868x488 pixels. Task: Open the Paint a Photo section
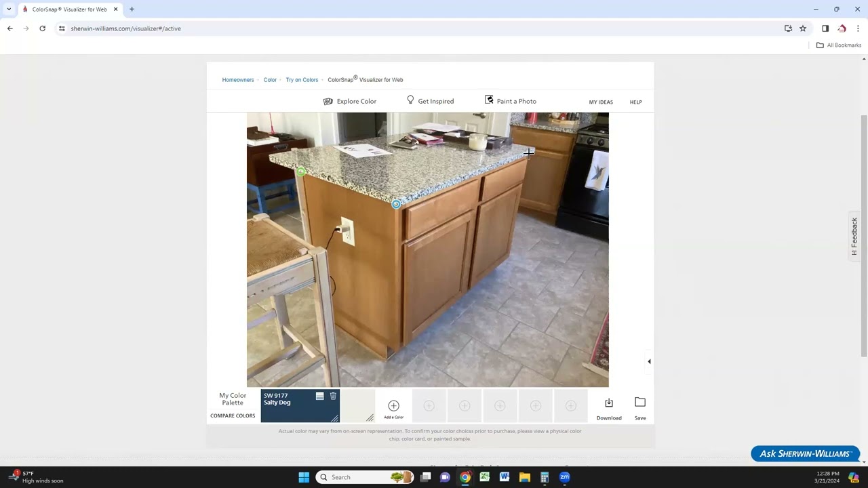point(510,101)
